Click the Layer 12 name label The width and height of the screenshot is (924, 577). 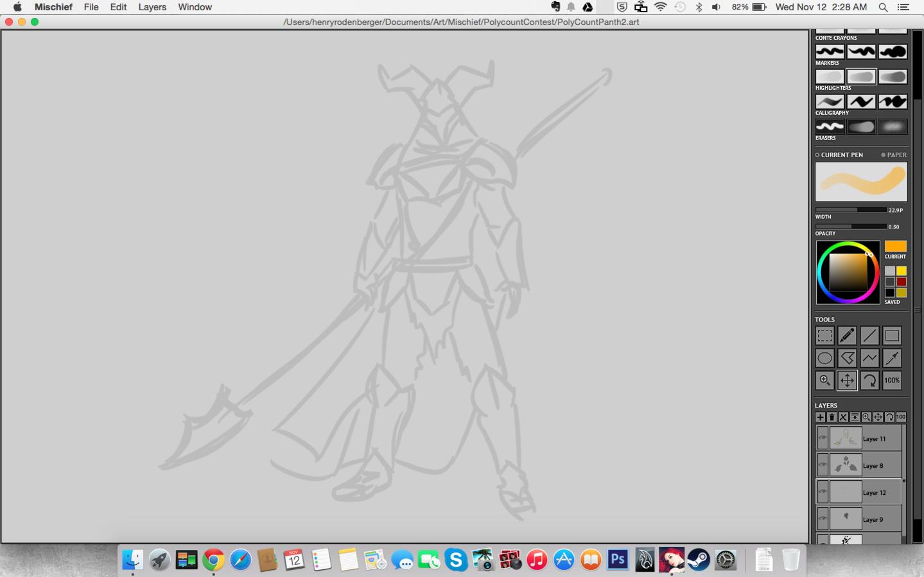pos(875,493)
